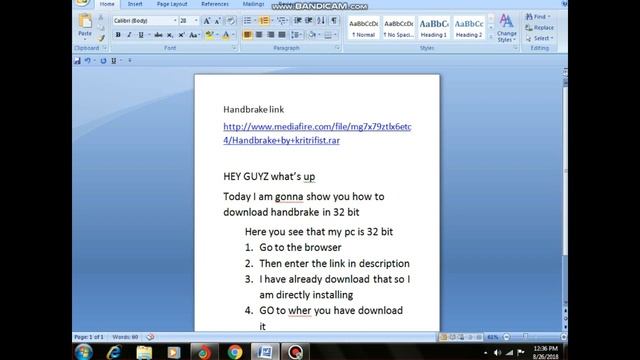The image size is (640, 360).
Task: Apply the text highlight color
Action: pos(209,35)
